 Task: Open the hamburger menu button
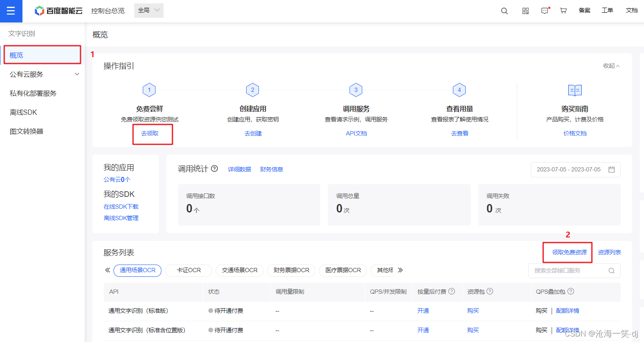[x=11, y=11]
